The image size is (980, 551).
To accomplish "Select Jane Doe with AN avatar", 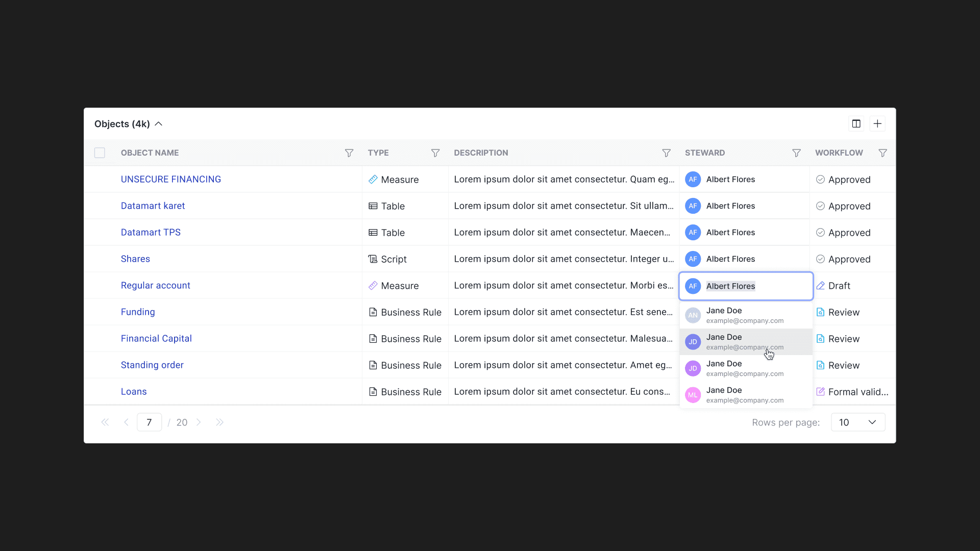I will tap(746, 315).
